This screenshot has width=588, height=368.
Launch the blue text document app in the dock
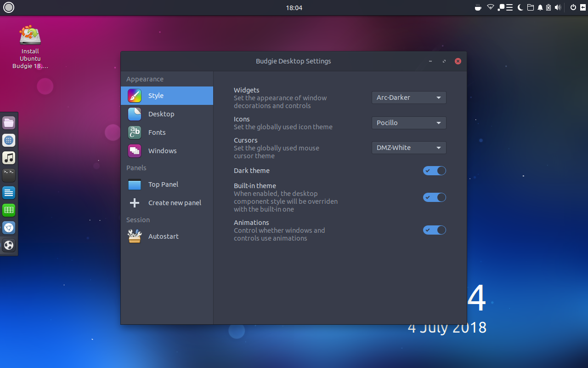(9, 193)
